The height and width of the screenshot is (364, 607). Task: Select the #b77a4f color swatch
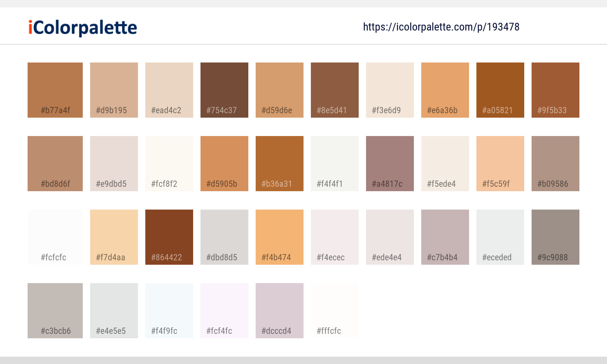[x=55, y=90]
